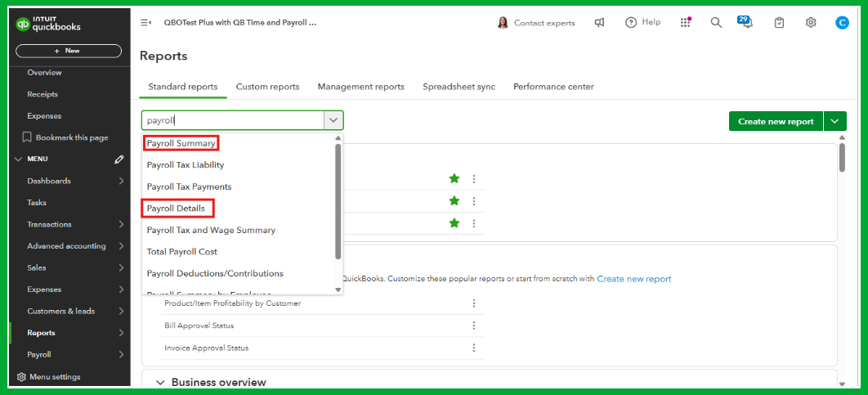The height and width of the screenshot is (395, 868).
Task: Open the settings gear icon
Action: click(811, 23)
